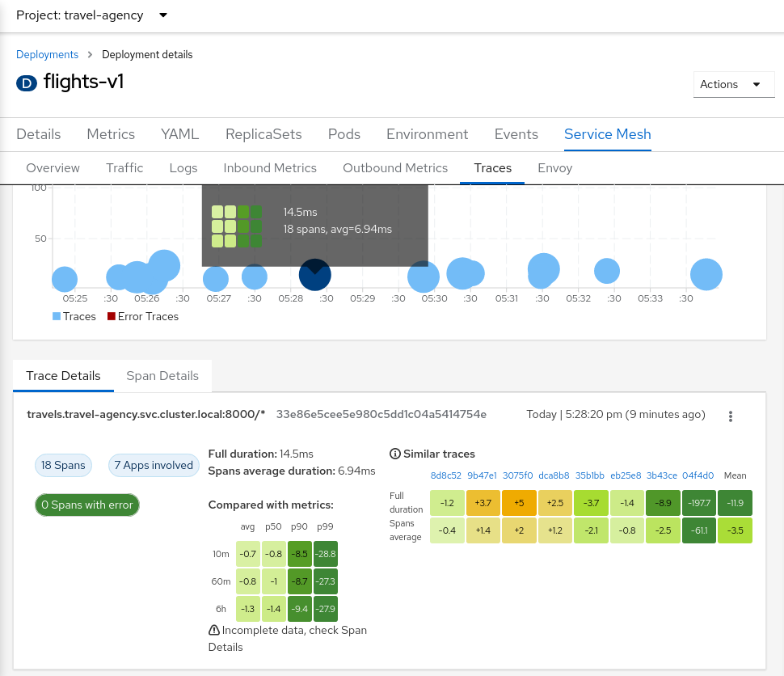The width and height of the screenshot is (784, 676).
Task: Toggle Traces legend entry in chart
Action: coord(74,316)
